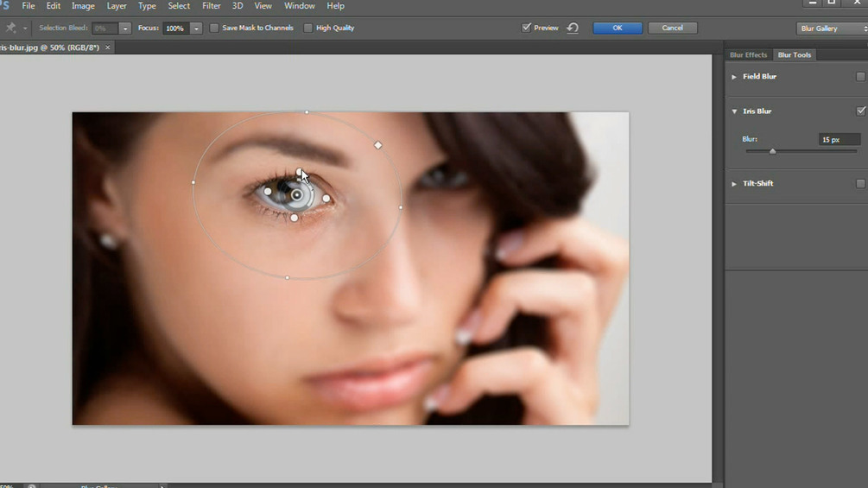The width and height of the screenshot is (868, 488).
Task: Expand the Tilt-Shift section
Action: pos(734,184)
